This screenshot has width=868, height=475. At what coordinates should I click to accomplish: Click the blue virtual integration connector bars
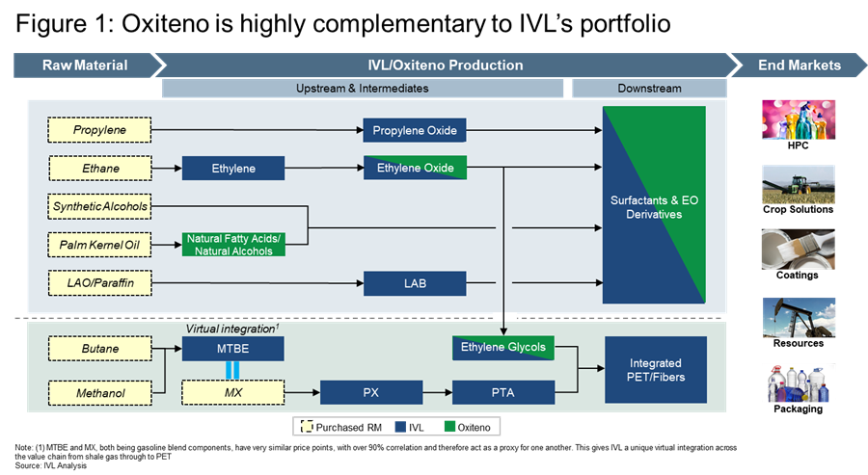(232, 371)
